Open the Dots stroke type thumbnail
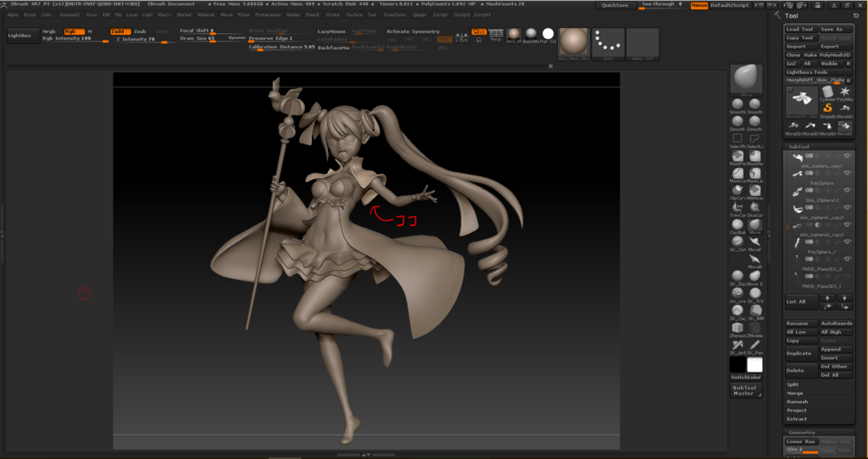The image size is (868, 459). 608,42
